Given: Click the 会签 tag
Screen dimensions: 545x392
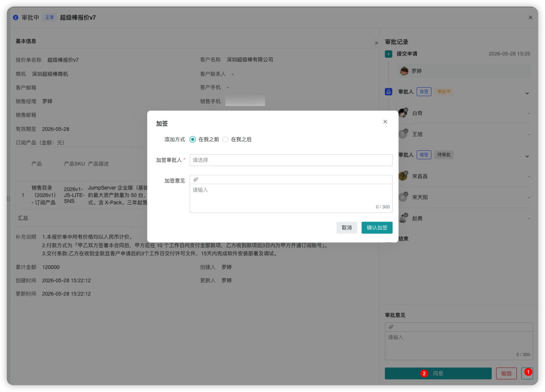Looking at the screenshot, I should point(424,92).
